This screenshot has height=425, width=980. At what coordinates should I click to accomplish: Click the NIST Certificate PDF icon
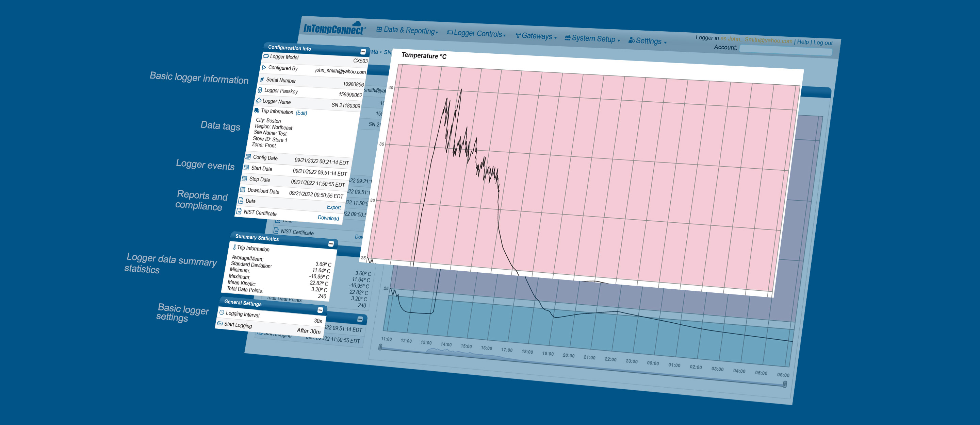point(239,211)
